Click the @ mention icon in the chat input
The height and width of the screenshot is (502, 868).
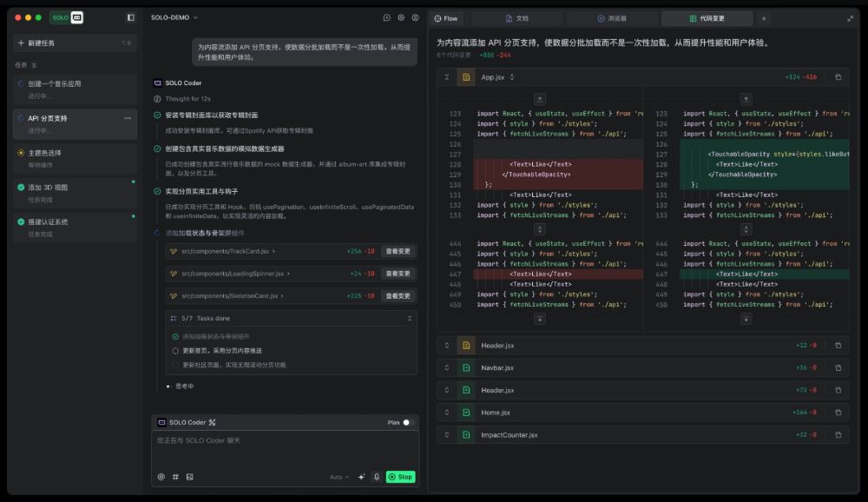(160, 476)
